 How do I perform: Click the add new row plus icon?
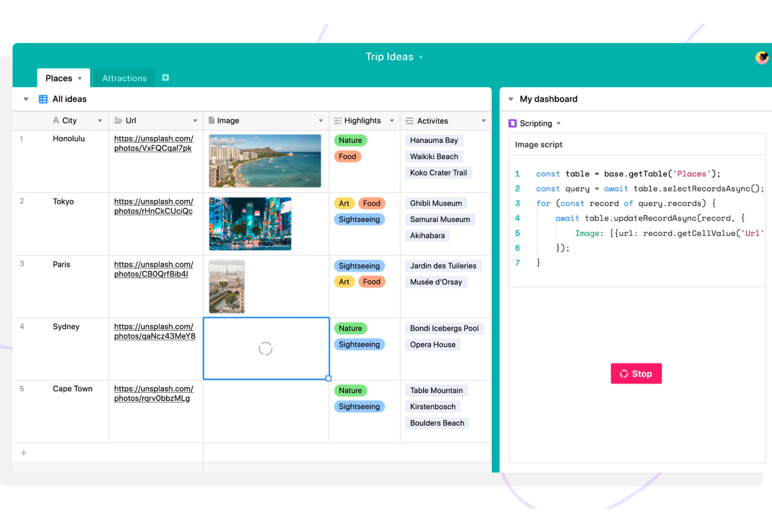tap(24, 453)
